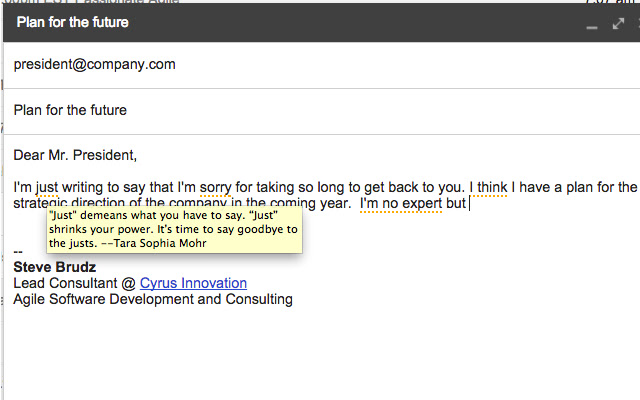Click the underlined word "think"
640x400 pixels.
[489, 186]
